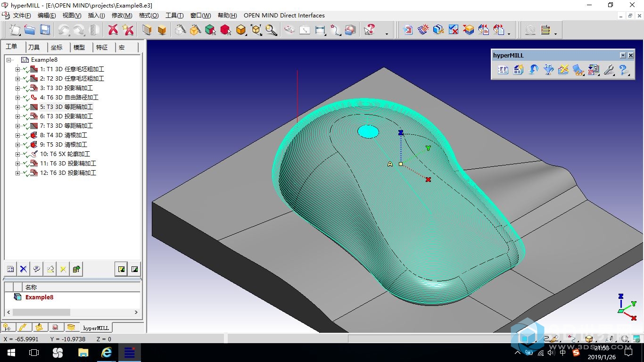Click the right arrow of lower list scrollbar
The width and height of the screenshot is (644, 362).
[x=136, y=312]
